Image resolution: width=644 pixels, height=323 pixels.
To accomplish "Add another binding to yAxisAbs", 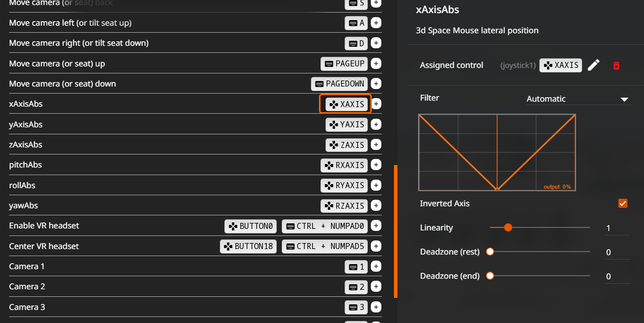I will [376, 124].
